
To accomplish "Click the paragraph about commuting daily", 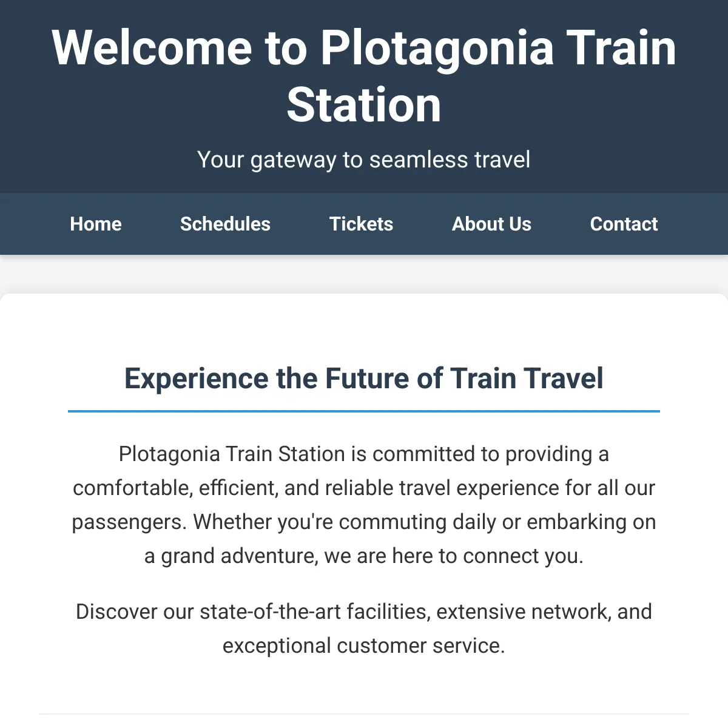I will pyautogui.click(x=364, y=505).
